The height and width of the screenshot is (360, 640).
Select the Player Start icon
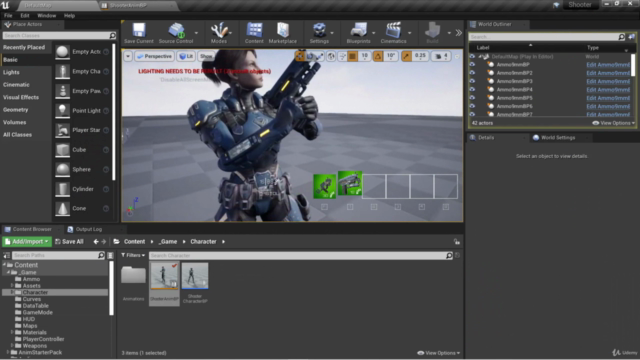point(62,130)
